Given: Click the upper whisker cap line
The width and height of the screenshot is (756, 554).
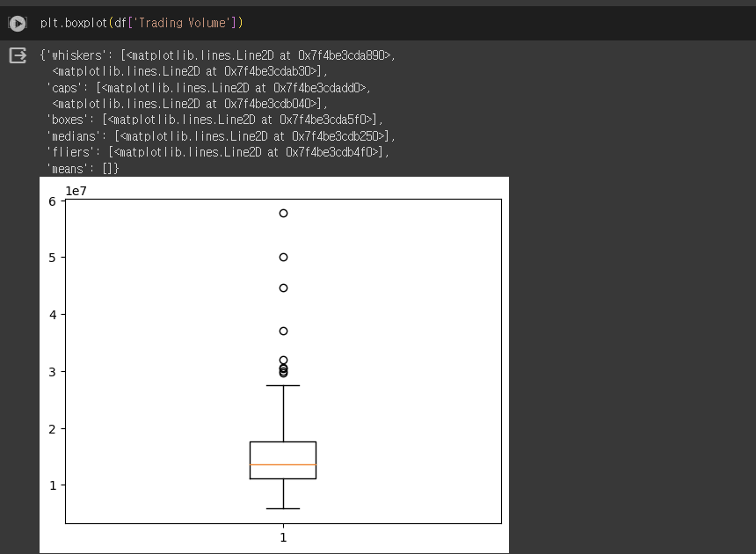Looking at the screenshot, I should point(283,386).
